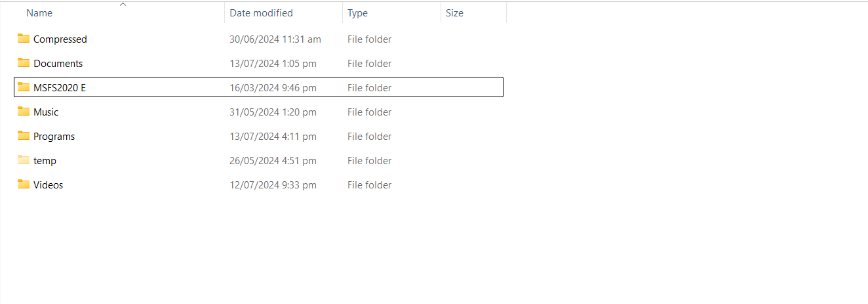Click the Music folder icon
This screenshot has width=868, height=304.
pyautogui.click(x=24, y=112)
